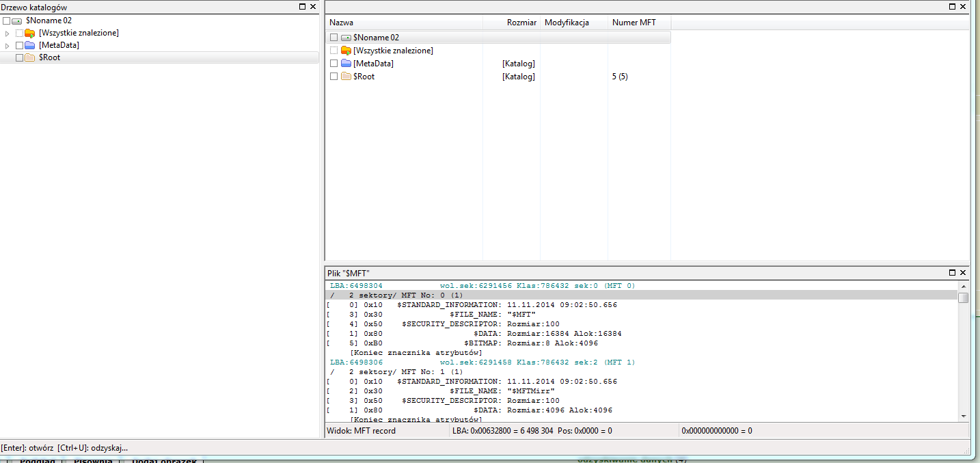Click the [MetaData] folder icon in file list

pos(346,64)
